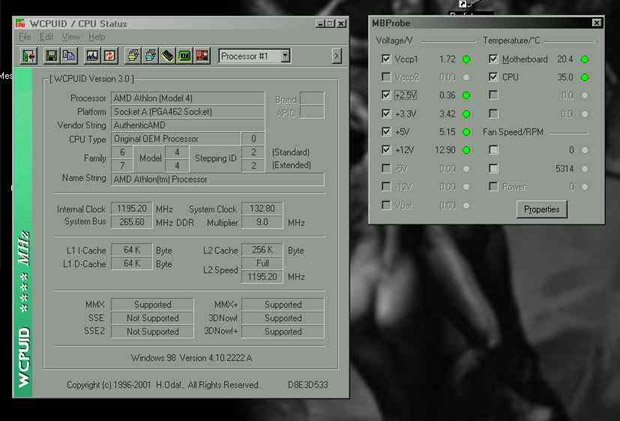Click the 3DNow!+ Supported field
The width and height of the screenshot is (620, 421).
283,331
